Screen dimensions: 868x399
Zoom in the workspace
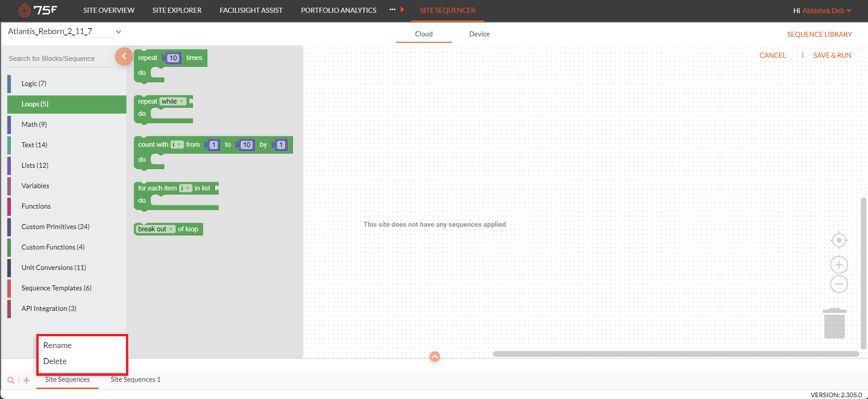click(x=839, y=264)
